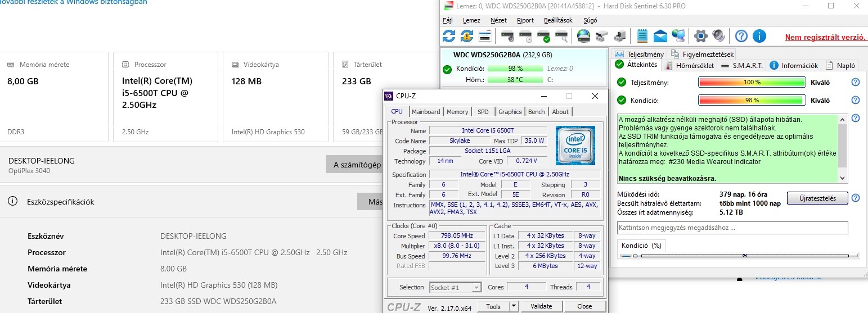The height and width of the screenshot is (313, 868).
Task: Open the Fájl menu in Hard Disk Sentinel
Action: pos(448,20)
